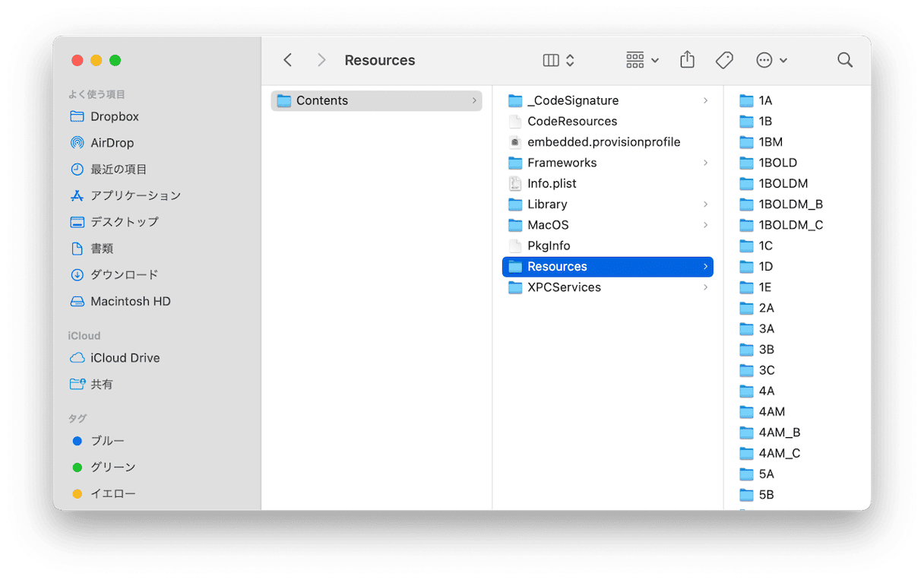Open Dropbox in the sidebar

pyautogui.click(x=114, y=116)
